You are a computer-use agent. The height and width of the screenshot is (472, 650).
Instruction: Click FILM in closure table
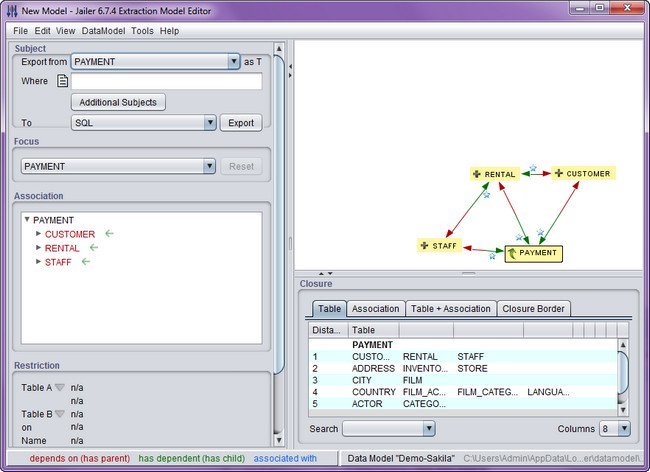tap(412, 380)
